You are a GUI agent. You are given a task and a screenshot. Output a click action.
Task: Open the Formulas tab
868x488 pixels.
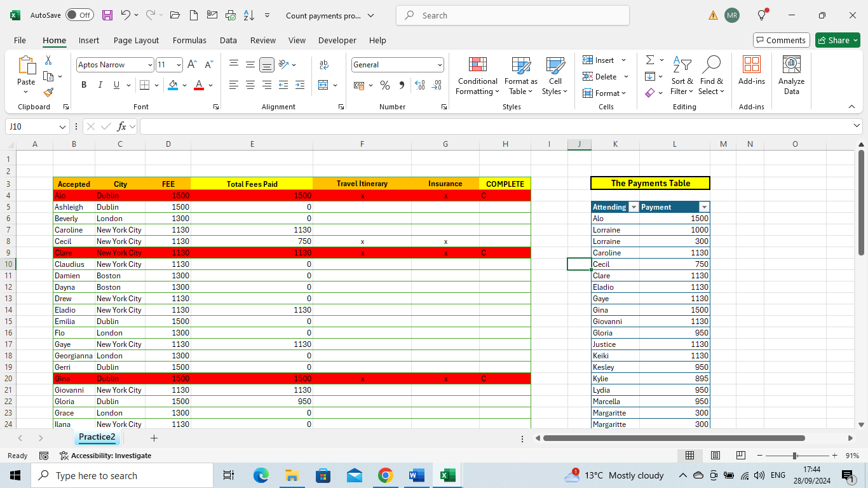pos(189,40)
